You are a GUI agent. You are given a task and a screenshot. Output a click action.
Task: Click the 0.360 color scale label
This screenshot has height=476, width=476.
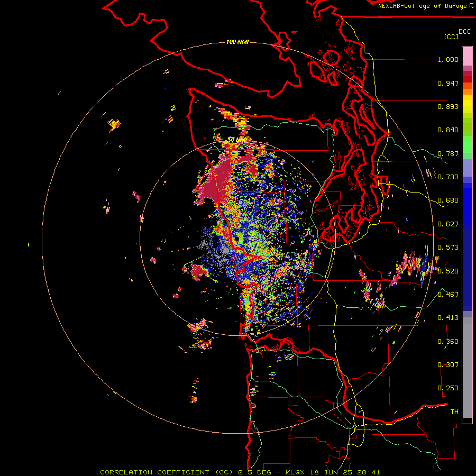[x=448, y=342]
